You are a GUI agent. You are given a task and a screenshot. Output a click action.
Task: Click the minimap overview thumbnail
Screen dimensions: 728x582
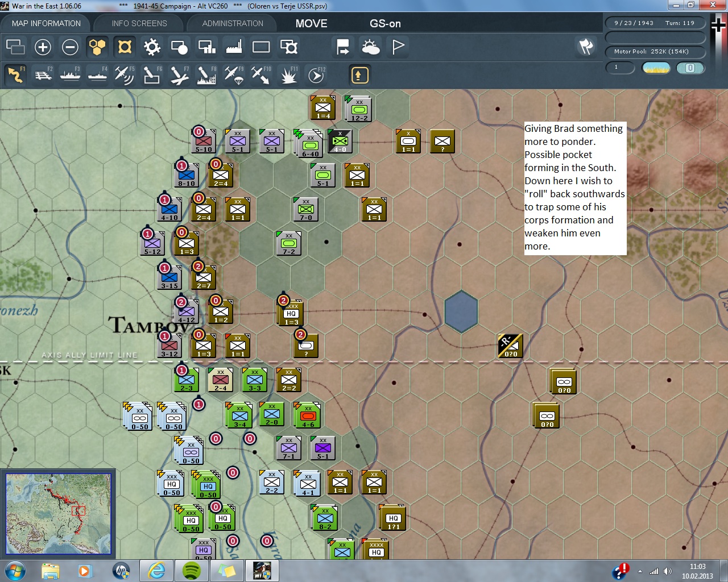pos(58,514)
